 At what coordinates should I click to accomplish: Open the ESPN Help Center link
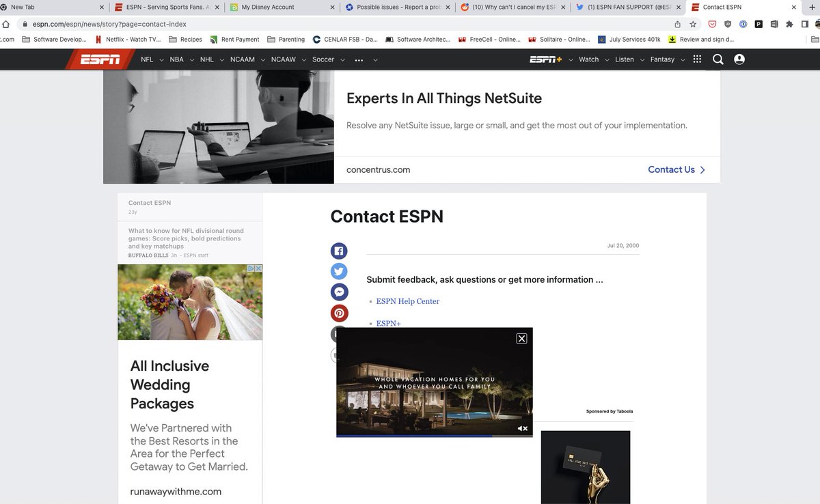[x=408, y=301]
